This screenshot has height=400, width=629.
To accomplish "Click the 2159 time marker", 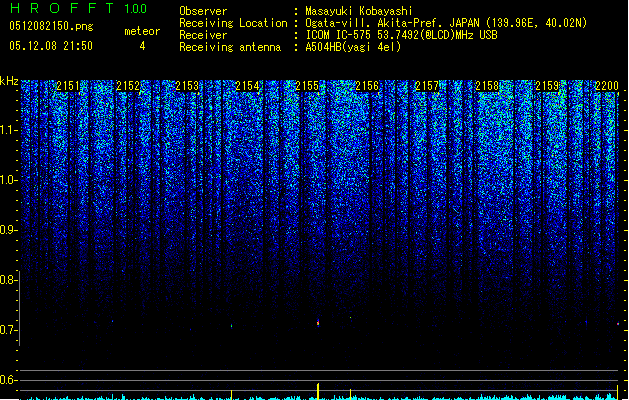I will click(x=547, y=86).
